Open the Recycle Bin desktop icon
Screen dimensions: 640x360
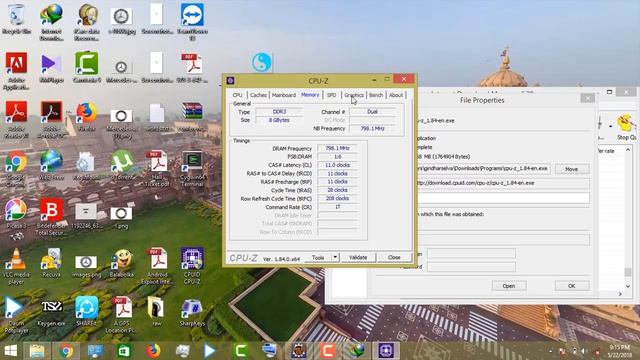pos(16,18)
